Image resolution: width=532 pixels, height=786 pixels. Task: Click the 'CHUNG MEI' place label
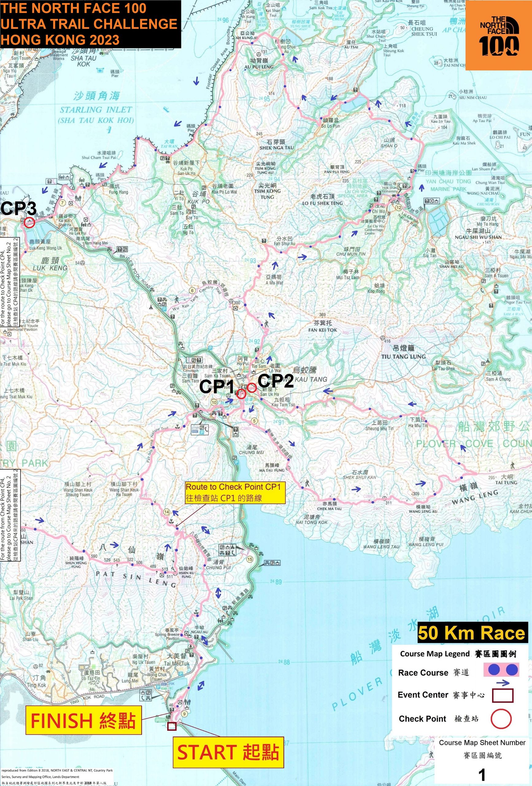point(252,452)
